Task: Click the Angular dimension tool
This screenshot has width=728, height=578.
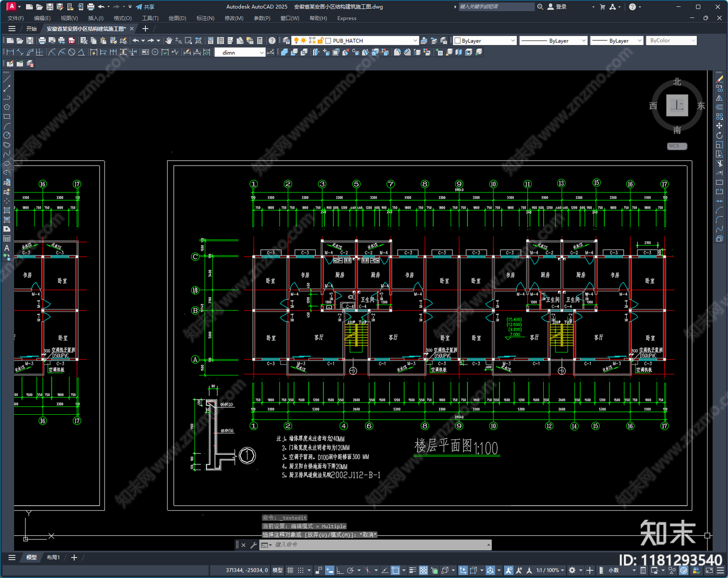Action: pos(81,52)
